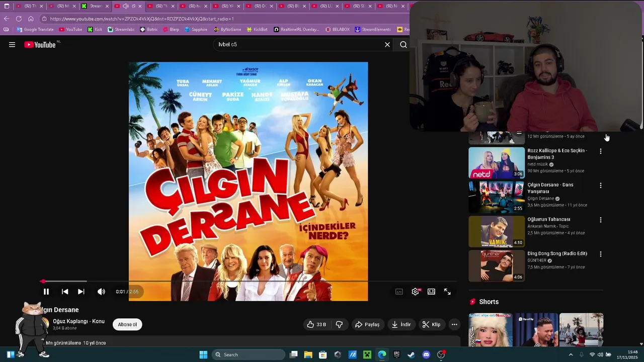Open the browser home page button

point(31,19)
